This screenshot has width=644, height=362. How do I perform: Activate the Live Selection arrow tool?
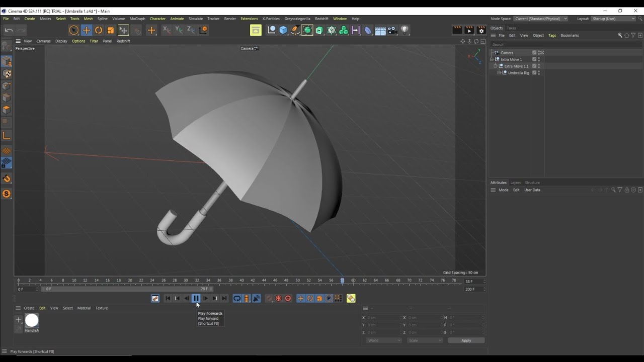pyautogui.click(x=73, y=30)
